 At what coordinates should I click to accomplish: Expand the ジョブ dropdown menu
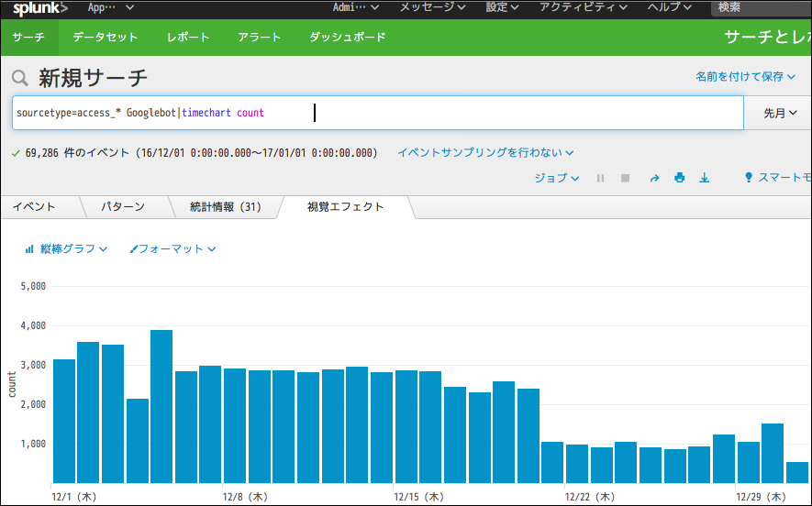click(556, 178)
